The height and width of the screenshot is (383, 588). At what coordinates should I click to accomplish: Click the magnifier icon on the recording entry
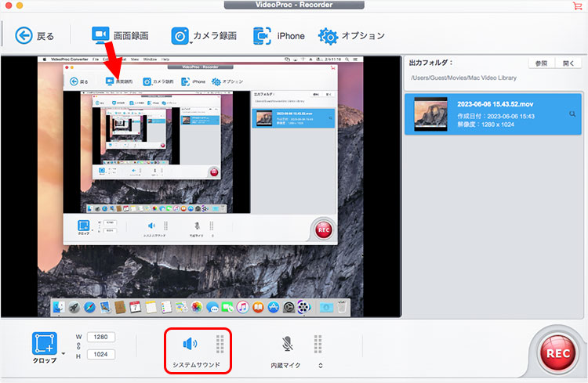[x=572, y=114]
